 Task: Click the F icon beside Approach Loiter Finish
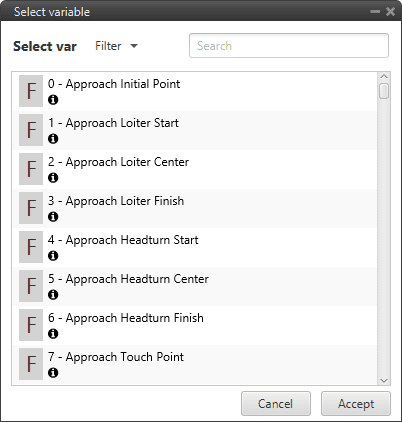31,208
